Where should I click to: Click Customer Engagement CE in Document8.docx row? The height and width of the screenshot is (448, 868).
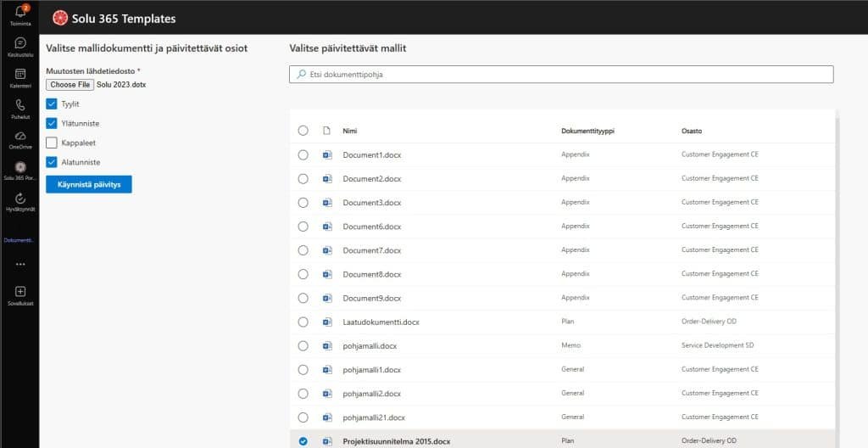720,274
